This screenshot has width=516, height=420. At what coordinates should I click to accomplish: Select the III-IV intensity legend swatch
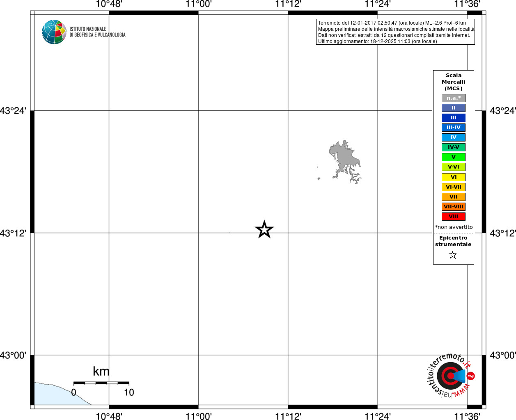pos(454,128)
